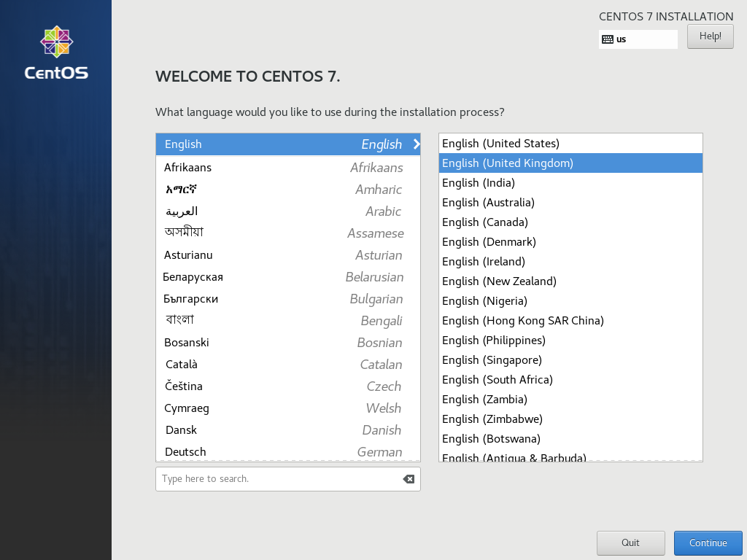Choose English (South Africa) locale
This screenshot has width=747, height=560.
[x=570, y=379]
